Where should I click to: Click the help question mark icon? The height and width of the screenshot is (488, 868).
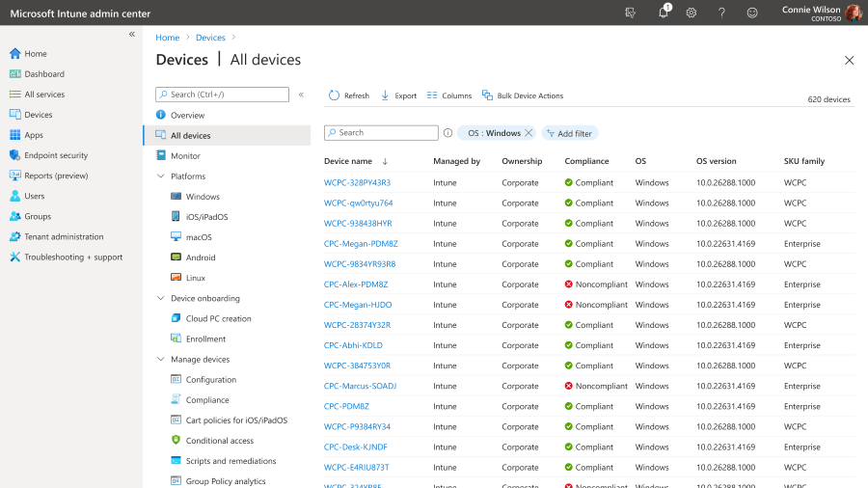(x=721, y=13)
